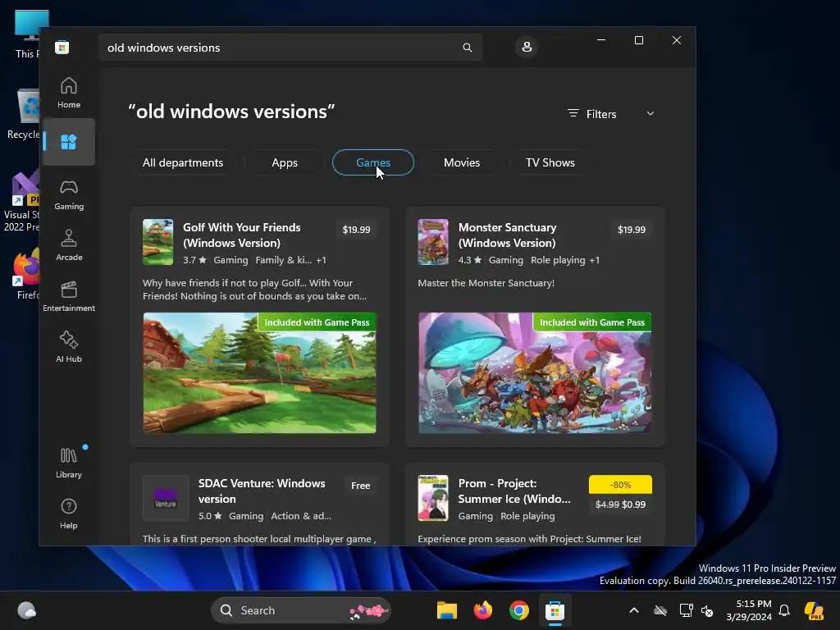The width and height of the screenshot is (840, 630).
Task: Click the Monster Sanctuary screenshot thumbnail
Action: [x=535, y=373]
